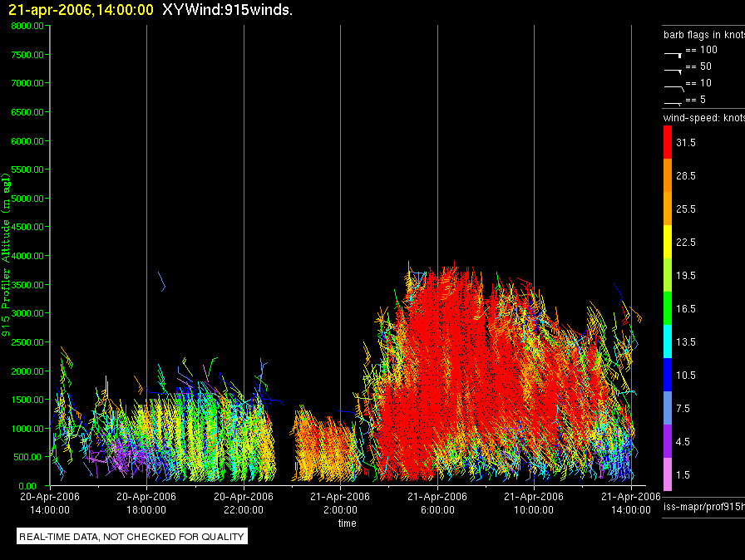Select the pink 1.5 knots color swatch
Image resolution: width=745 pixels, height=560 pixels.
coord(668,474)
